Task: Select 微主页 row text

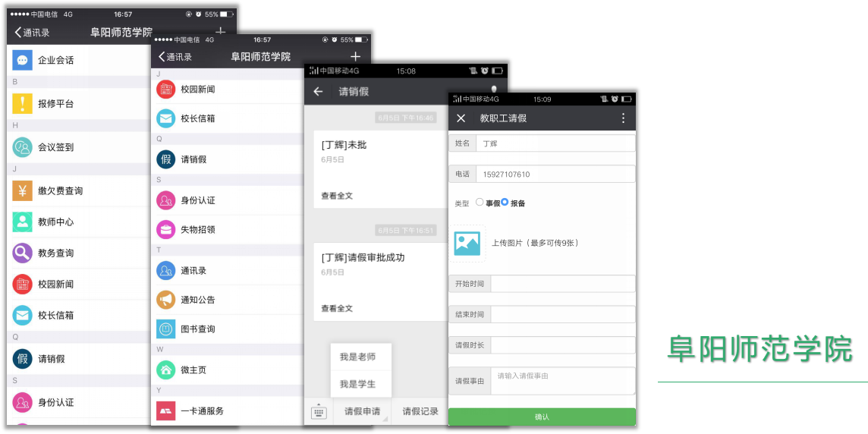Action: coord(193,370)
